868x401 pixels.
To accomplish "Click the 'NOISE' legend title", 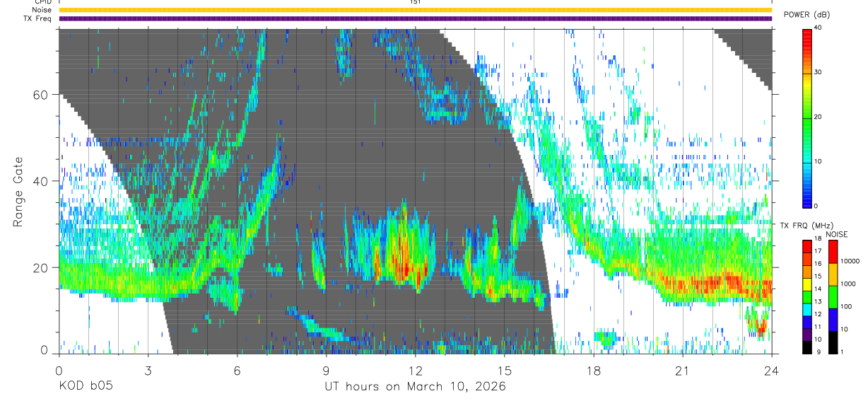I will click(837, 234).
